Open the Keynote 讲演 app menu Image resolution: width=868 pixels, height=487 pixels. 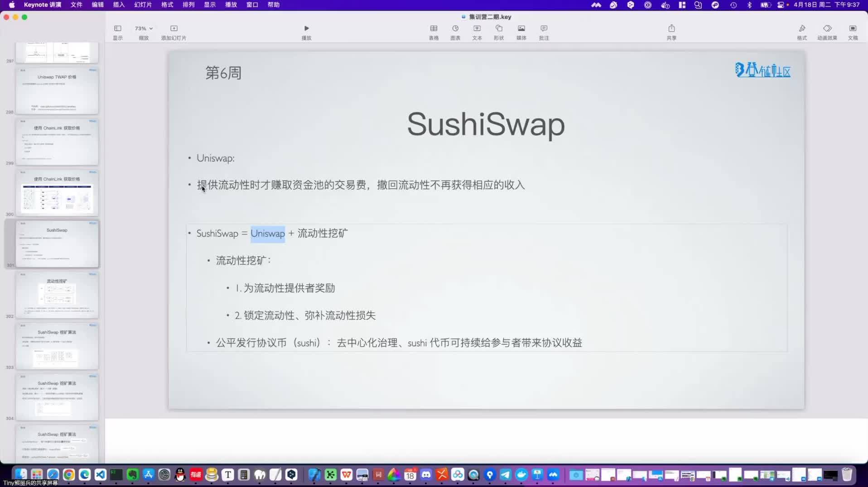click(x=43, y=5)
